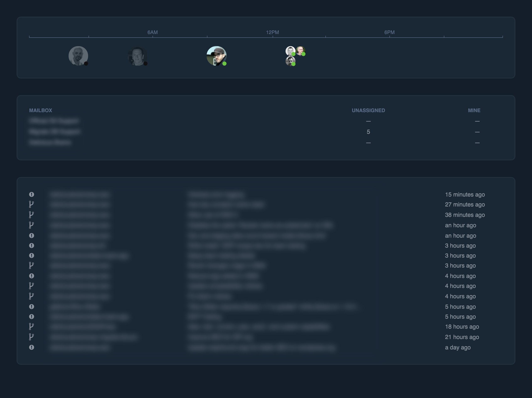Toggle visibility of unassigned mailbox rows

(368, 110)
